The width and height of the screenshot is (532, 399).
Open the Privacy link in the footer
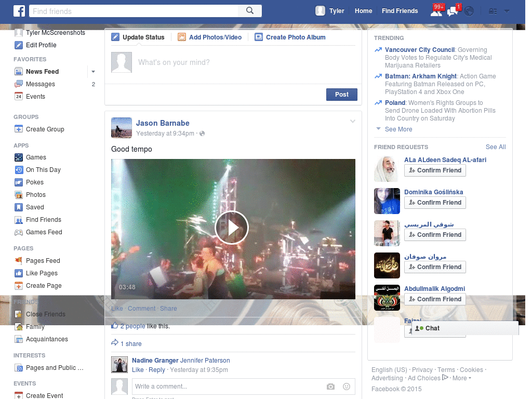pyautogui.click(x=422, y=370)
